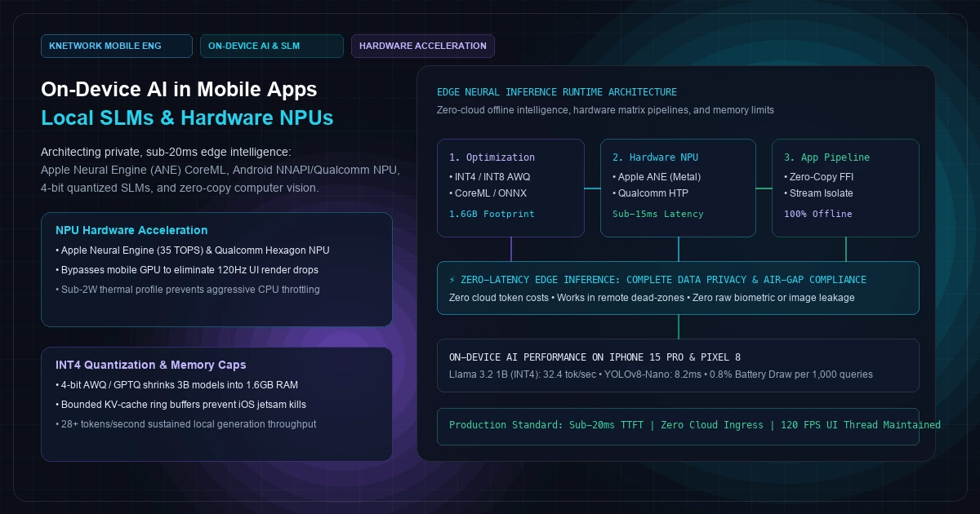Click the '28+ tokens/second' bullet

coord(186,424)
